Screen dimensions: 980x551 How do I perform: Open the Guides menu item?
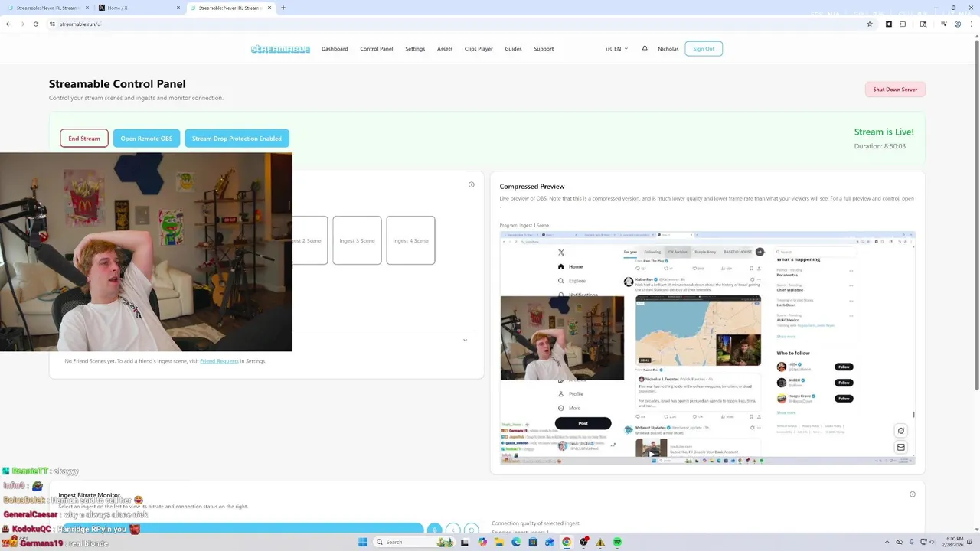point(513,49)
